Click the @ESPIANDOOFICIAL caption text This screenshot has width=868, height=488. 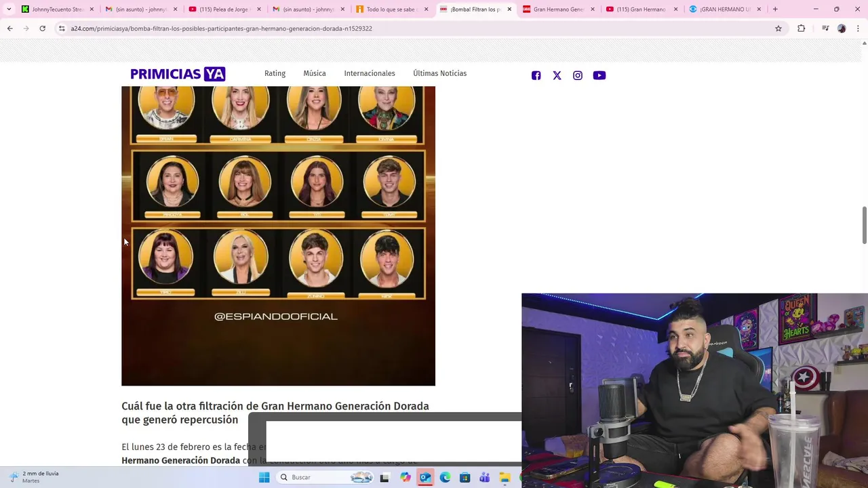coord(276,317)
